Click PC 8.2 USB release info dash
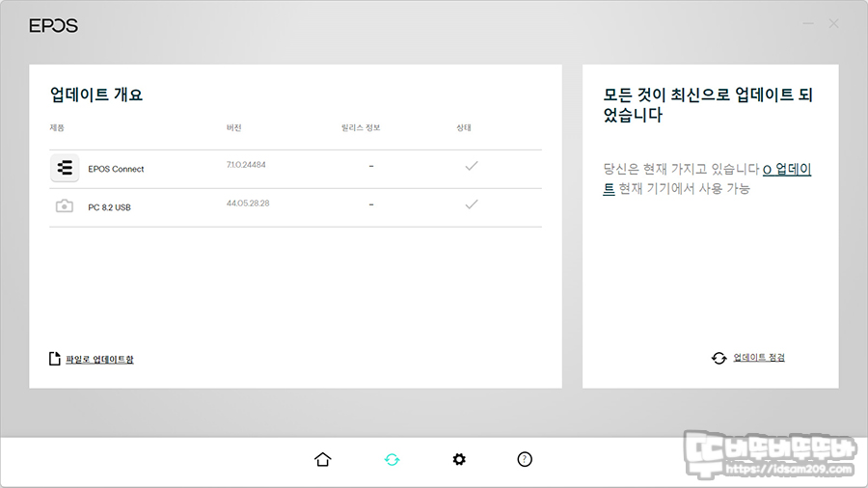 point(371,204)
